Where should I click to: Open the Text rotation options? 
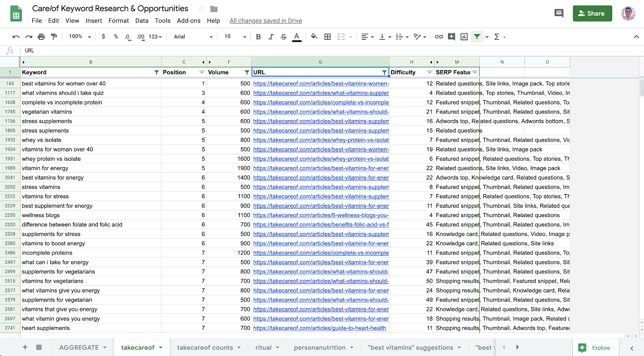420,37
